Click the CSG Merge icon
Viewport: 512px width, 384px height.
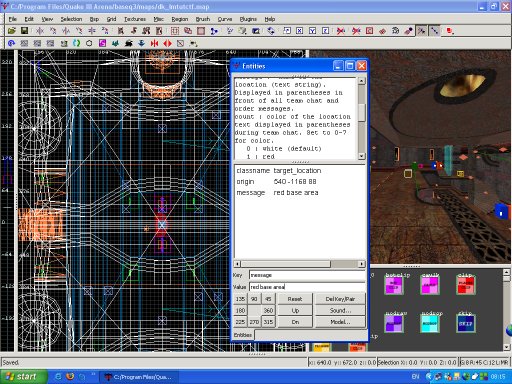[188, 31]
